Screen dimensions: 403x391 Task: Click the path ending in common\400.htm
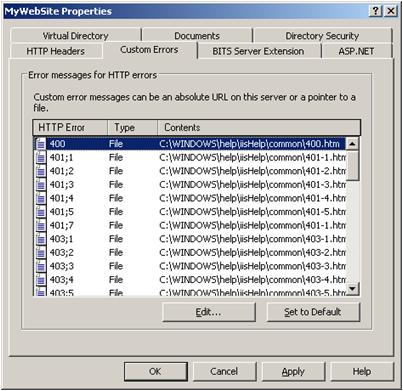[249, 144]
